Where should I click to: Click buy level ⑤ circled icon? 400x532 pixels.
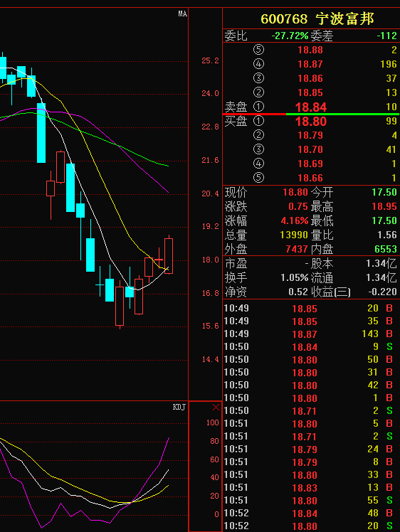[x=258, y=177]
